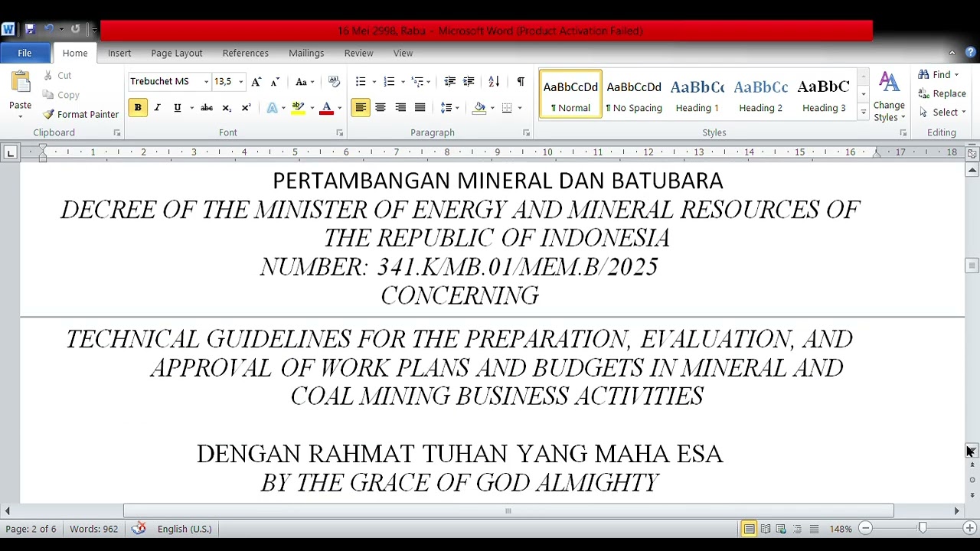This screenshot has height=551, width=980.
Task: Click the Multilevel List icon
Action: (417, 82)
